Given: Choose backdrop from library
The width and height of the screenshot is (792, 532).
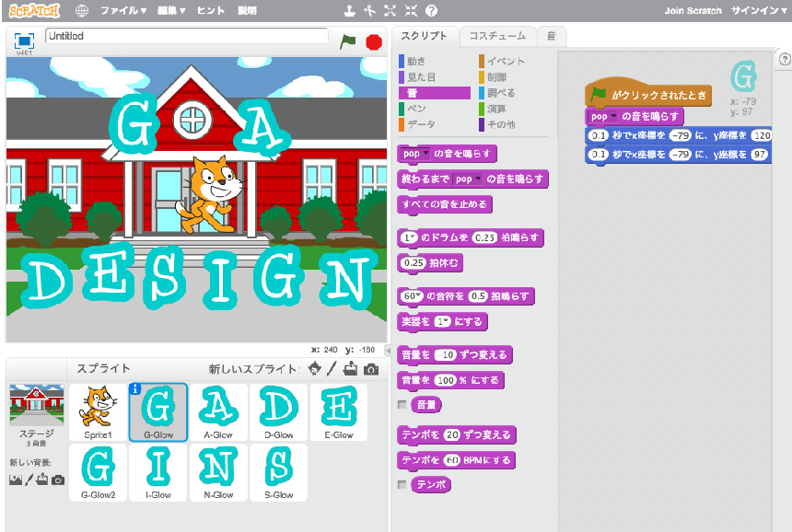Looking at the screenshot, I should pos(16,480).
